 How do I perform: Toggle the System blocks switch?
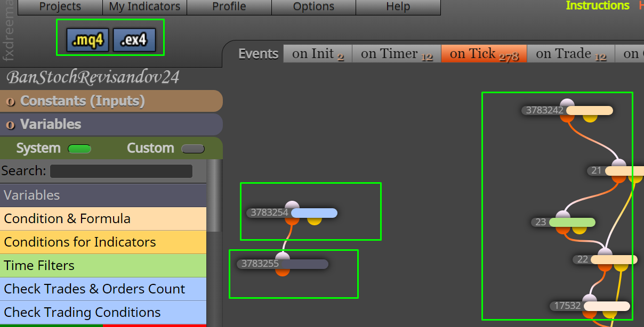[80, 149]
